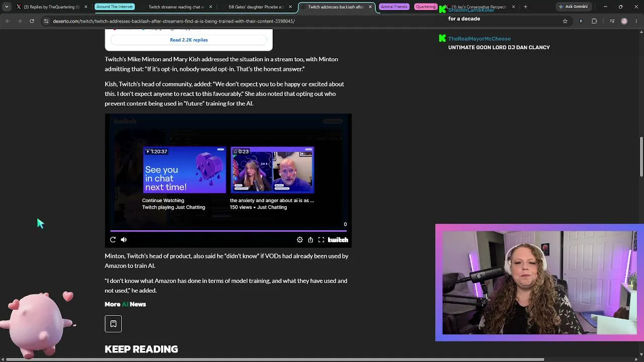Open Twitch player settings gear
The image size is (644, 362).
pos(300,240)
